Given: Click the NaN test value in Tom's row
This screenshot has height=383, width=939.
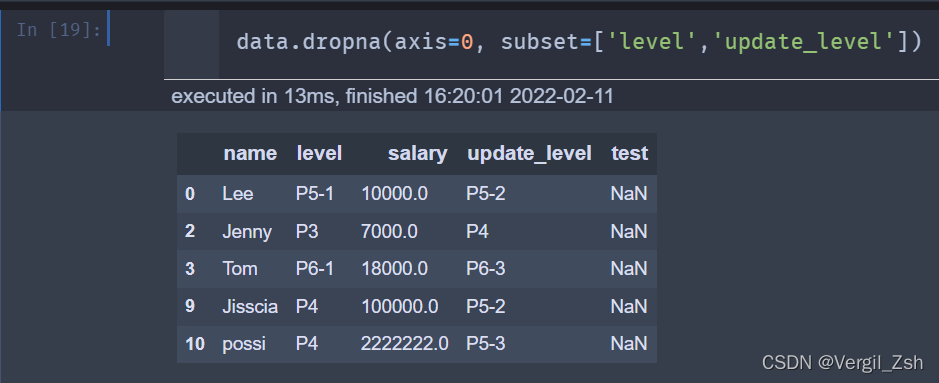Looking at the screenshot, I should [629, 269].
